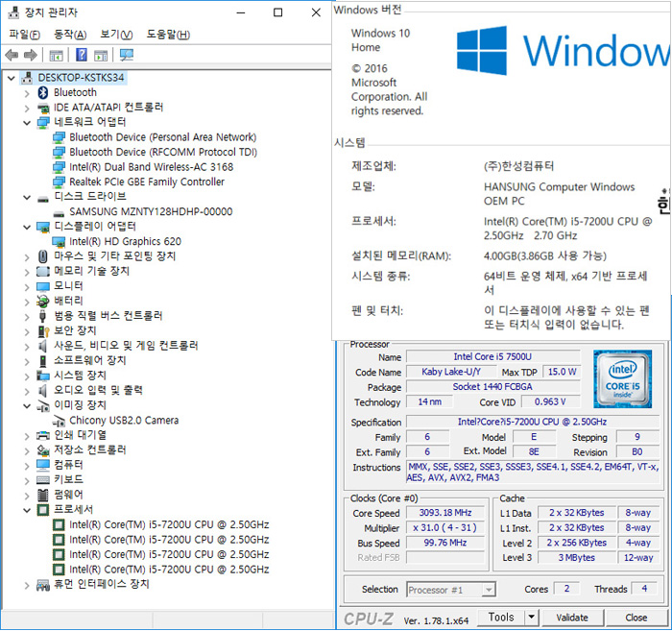Click the scan hardware changes monitor icon
Image resolution: width=672 pixels, height=631 pixels.
pyautogui.click(x=127, y=55)
